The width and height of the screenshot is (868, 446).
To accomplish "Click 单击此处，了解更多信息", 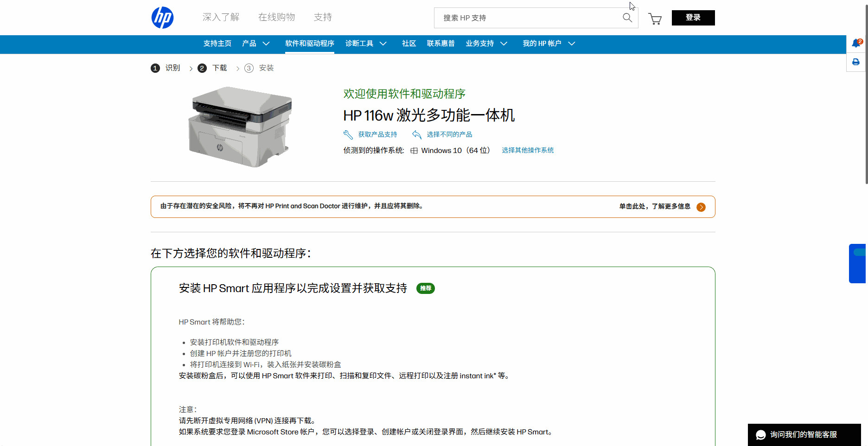I will tap(655, 206).
